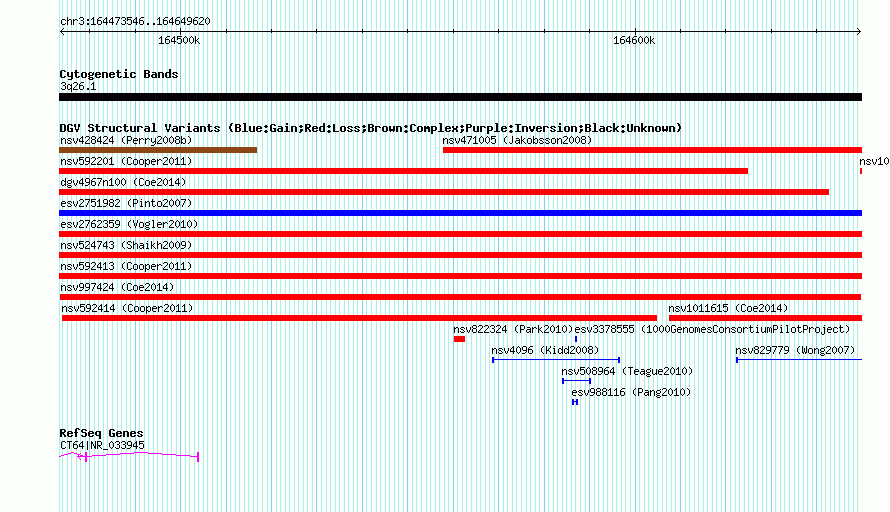Select the 3q26.1 band label
The image size is (890, 512).
tap(78, 86)
